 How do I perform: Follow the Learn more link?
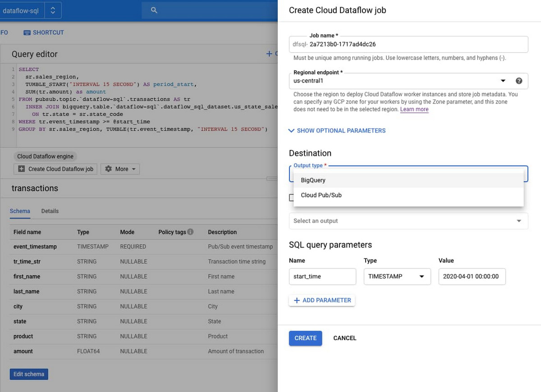tap(414, 109)
